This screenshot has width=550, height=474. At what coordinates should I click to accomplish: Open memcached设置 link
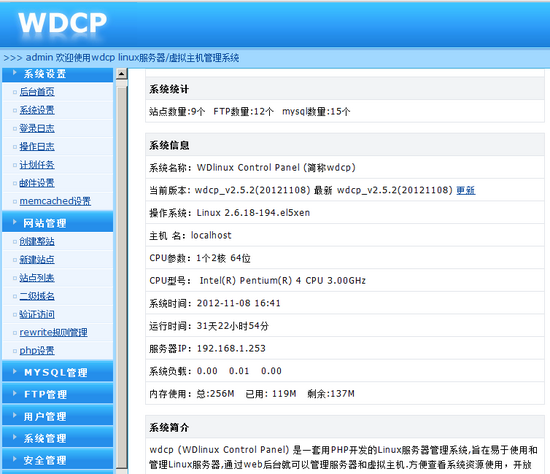click(x=55, y=201)
